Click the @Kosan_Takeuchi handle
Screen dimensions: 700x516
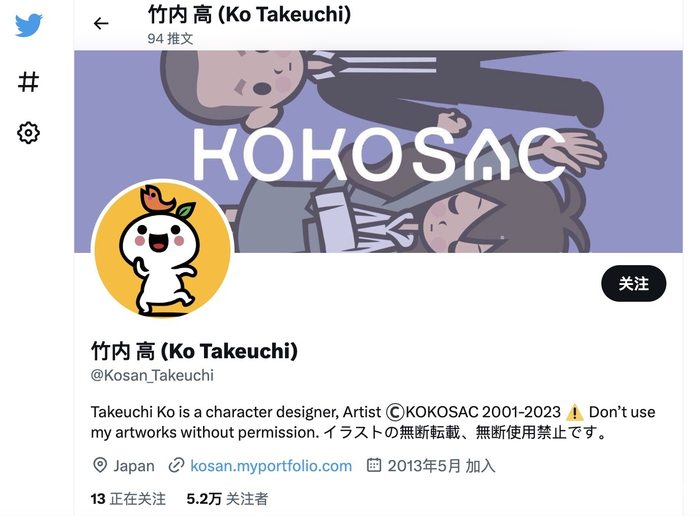click(152, 375)
